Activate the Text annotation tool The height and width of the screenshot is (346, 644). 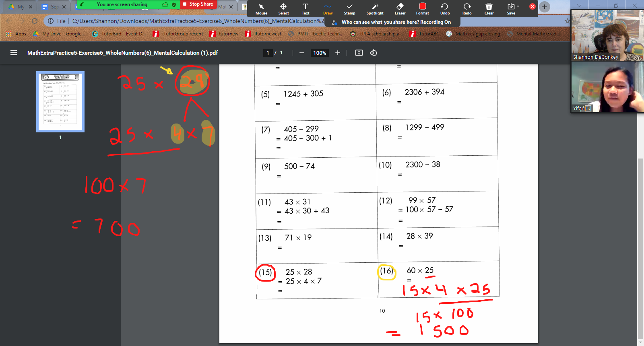tap(305, 8)
